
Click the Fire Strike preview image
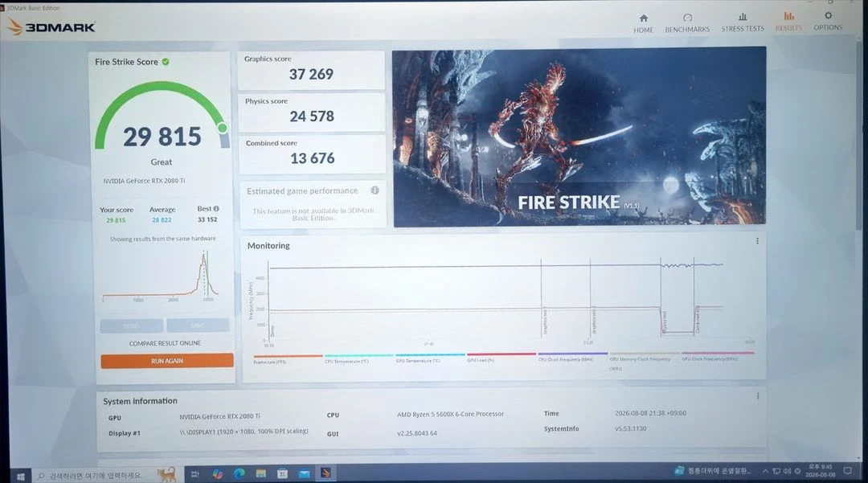[x=579, y=137]
